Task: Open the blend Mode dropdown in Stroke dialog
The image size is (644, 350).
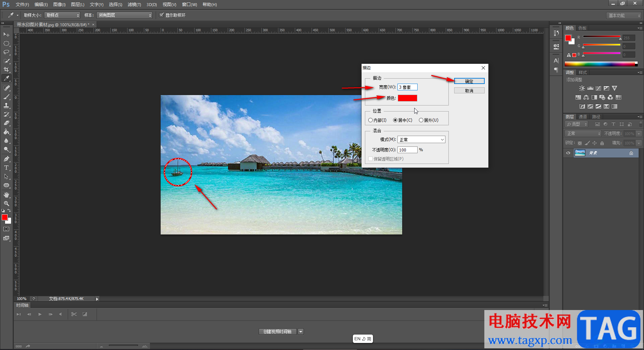Action: 421,139
